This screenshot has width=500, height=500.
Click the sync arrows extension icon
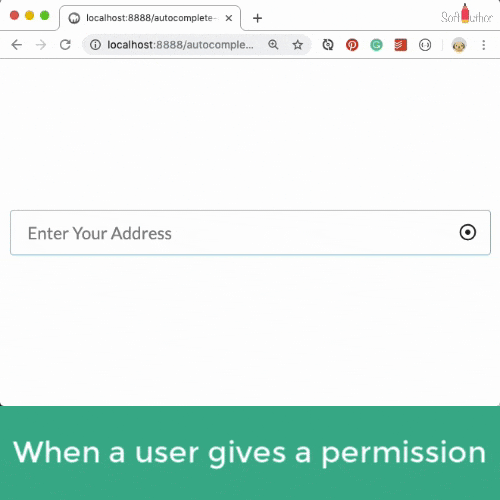(x=328, y=45)
